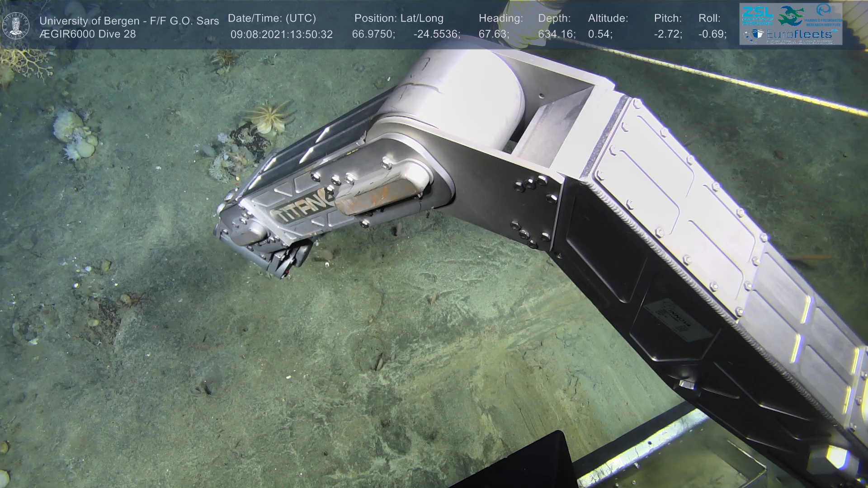Click the ÆGIR6000 Dive 28 label
Screen dimensions: 868x488
click(x=88, y=34)
